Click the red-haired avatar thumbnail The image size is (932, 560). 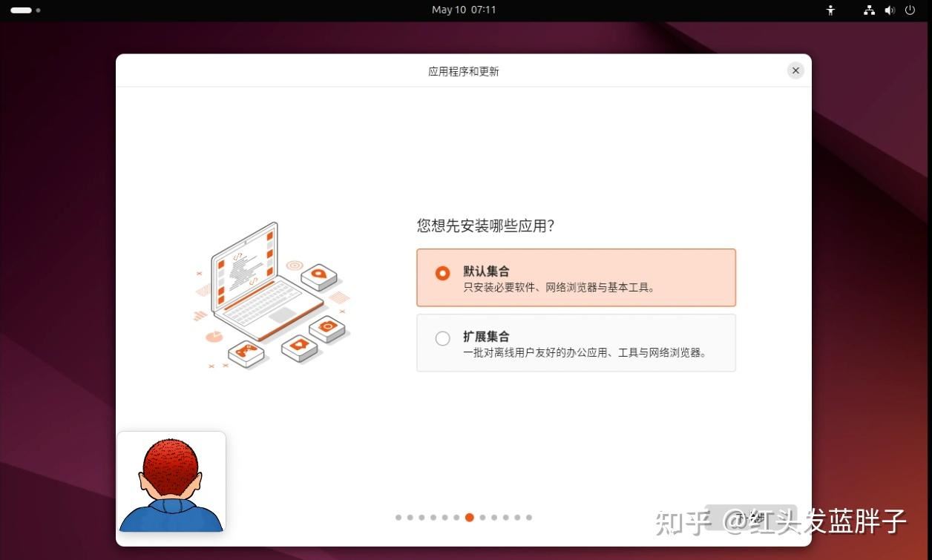point(171,482)
